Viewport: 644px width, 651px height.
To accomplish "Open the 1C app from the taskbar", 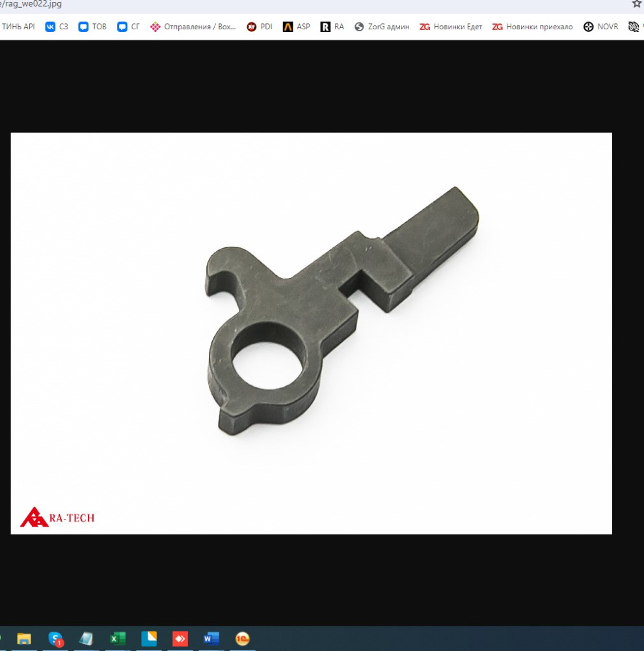I will pos(243,639).
